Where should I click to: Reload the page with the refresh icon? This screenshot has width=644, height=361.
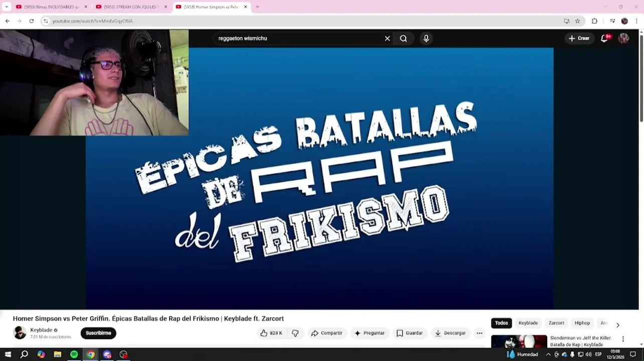tap(31, 21)
